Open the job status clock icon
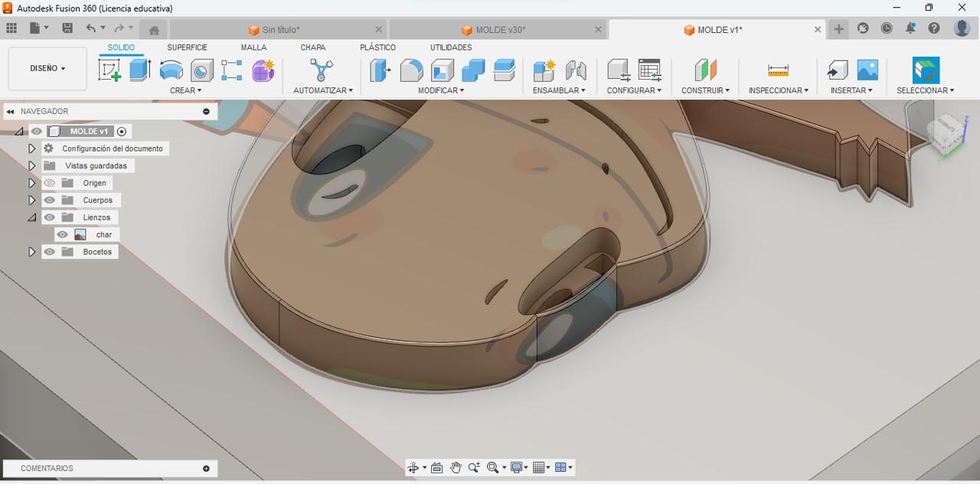 click(x=887, y=28)
